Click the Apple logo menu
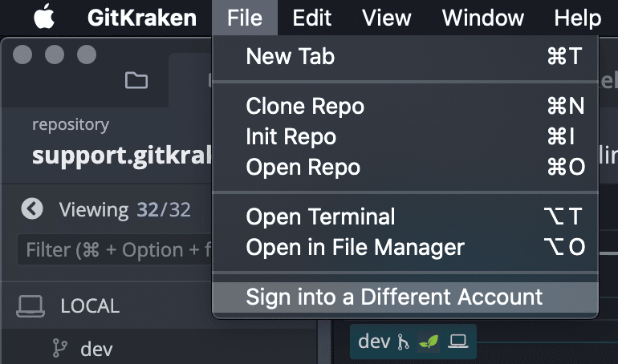Image resolution: width=618 pixels, height=364 pixels. point(43,17)
